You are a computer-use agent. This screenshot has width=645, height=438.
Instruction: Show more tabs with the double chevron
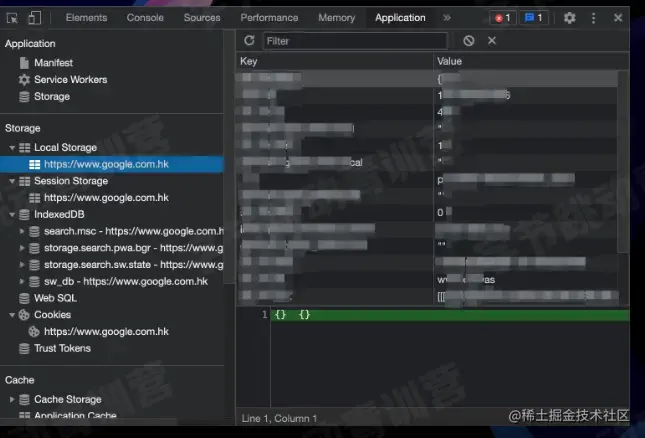pyautogui.click(x=447, y=18)
